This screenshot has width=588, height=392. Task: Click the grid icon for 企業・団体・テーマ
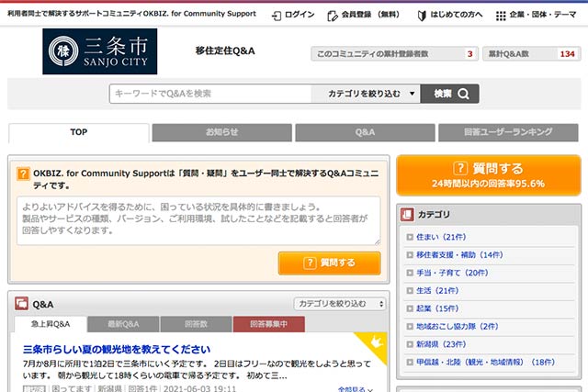(x=501, y=16)
